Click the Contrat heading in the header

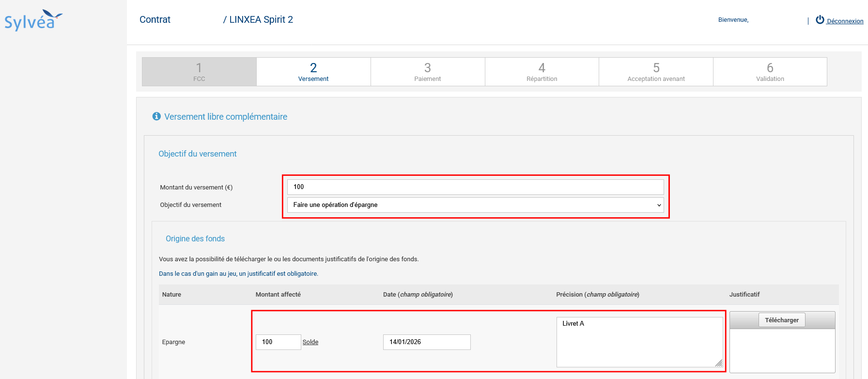(155, 20)
